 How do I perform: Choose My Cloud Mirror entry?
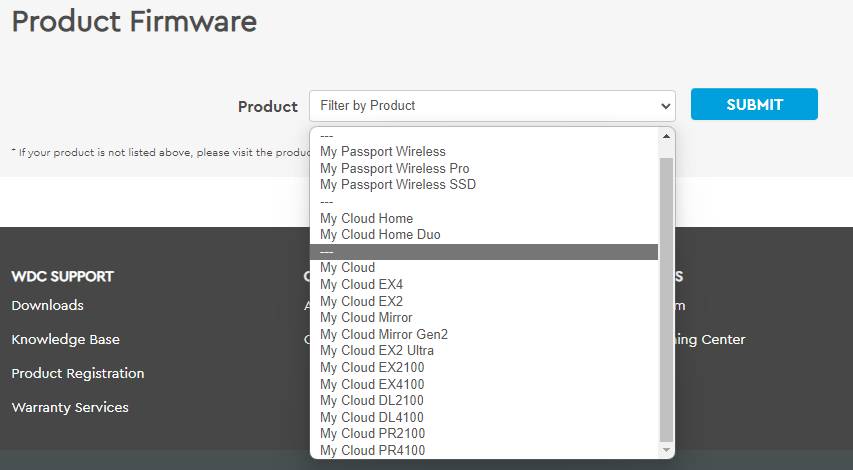484,318
